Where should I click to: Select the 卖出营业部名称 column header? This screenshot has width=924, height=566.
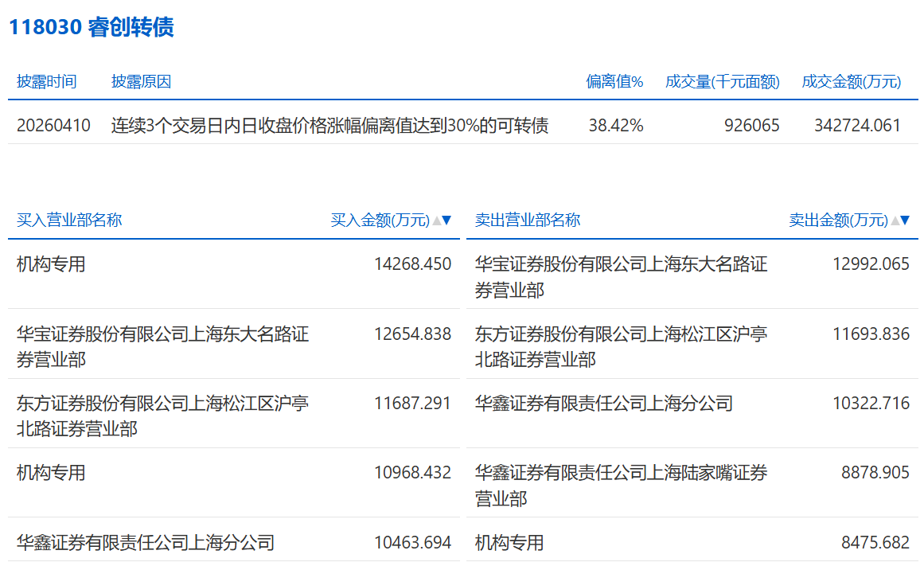[x=528, y=221]
